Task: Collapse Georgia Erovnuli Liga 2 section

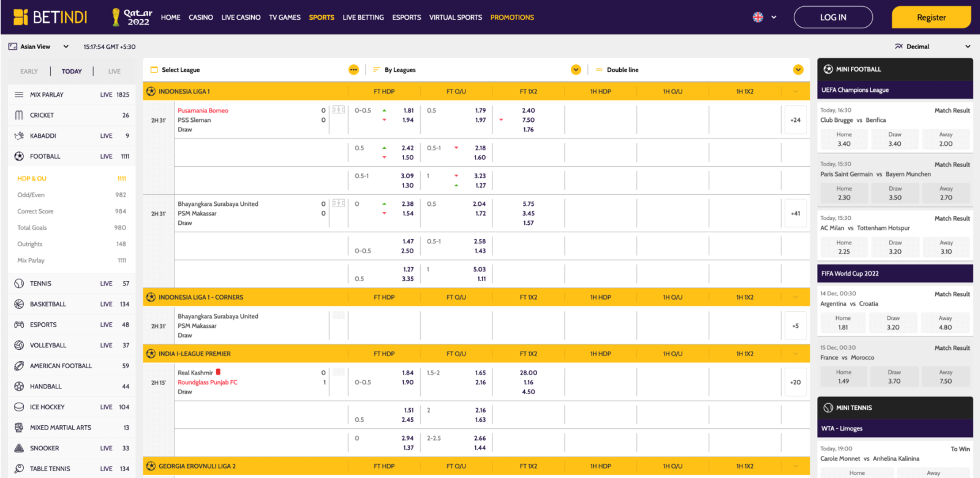Action: point(796,466)
